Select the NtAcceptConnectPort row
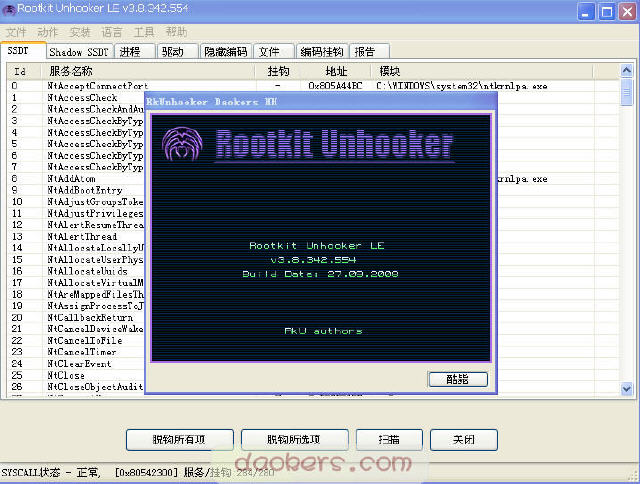 [313, 86]
